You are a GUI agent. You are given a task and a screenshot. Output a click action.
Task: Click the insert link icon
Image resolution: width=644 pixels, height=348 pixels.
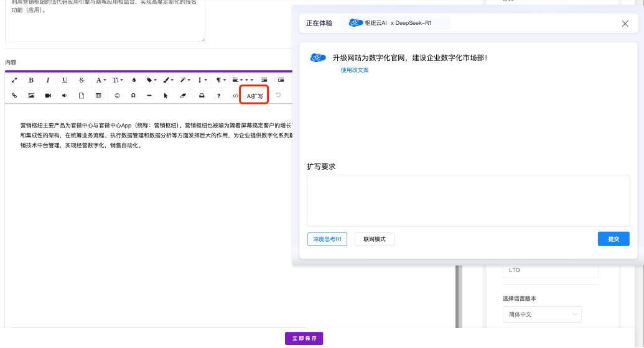point(14,96)
